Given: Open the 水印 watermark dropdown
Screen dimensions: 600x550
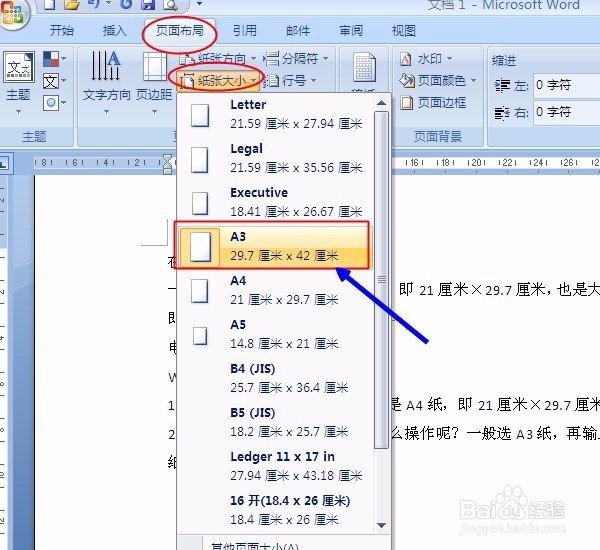Looking at the screenshot, I should tap(426, 59).
